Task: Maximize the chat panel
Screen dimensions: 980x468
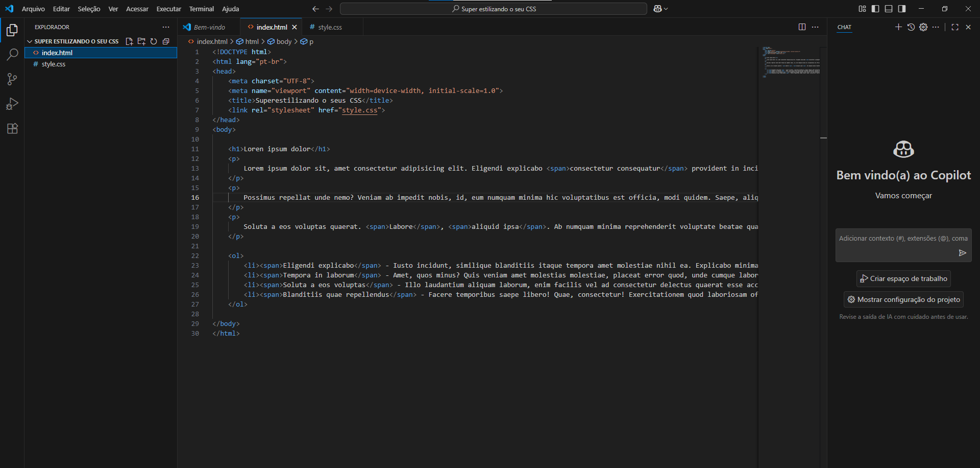Action: click(955, 27)
